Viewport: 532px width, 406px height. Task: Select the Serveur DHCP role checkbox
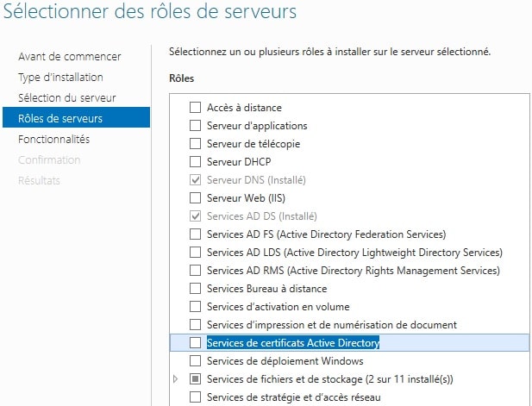click(195, 162)
